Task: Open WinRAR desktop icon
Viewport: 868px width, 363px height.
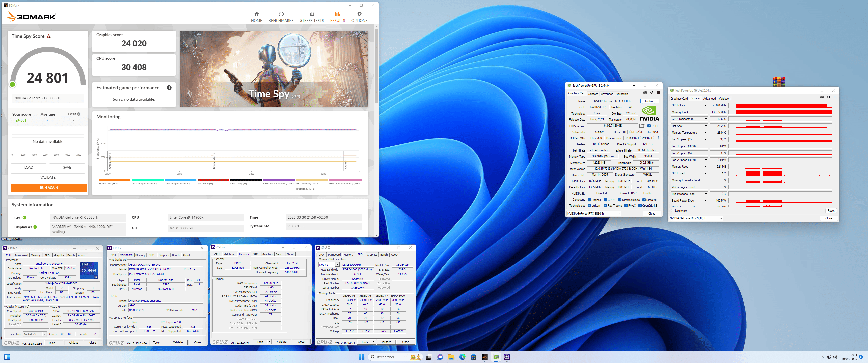Action: click(x=779, y=82)
